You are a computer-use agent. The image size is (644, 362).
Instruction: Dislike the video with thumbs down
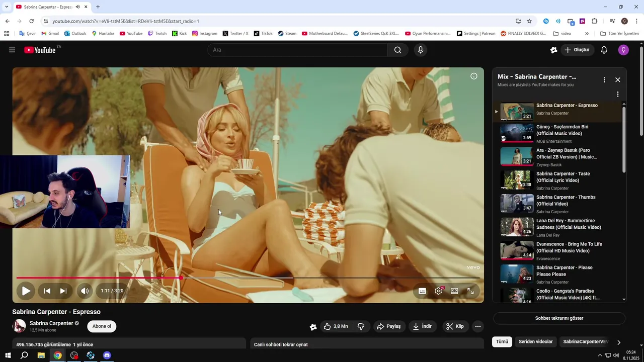click(x=361, y=326)
